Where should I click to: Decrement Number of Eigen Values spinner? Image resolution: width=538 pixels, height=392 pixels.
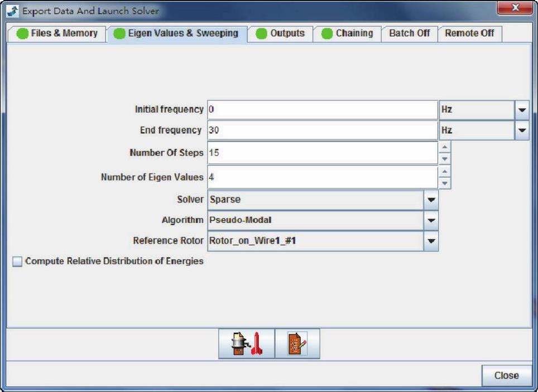point(445,183)
